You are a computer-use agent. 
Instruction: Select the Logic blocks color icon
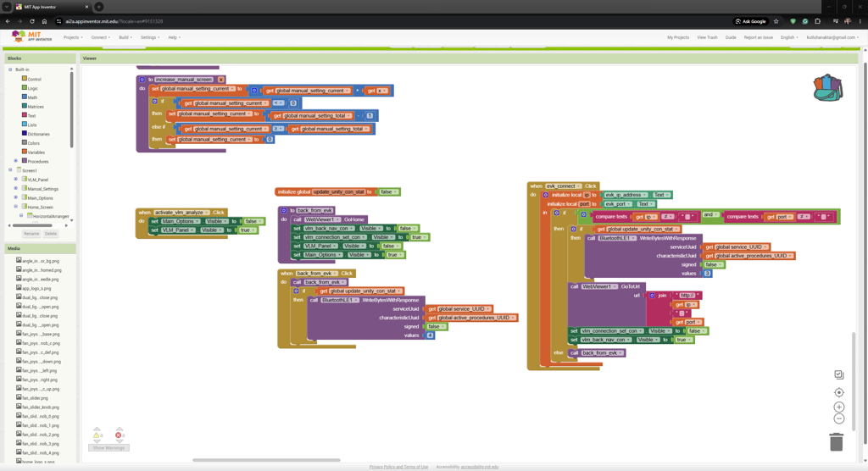(x=25, y=87)
